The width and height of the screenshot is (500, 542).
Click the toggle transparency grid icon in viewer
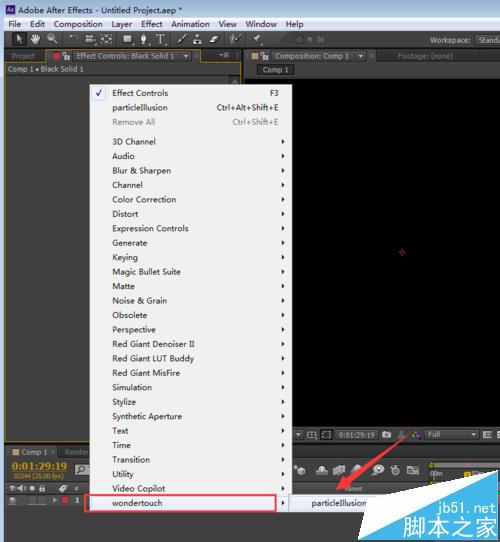point(498,435)
